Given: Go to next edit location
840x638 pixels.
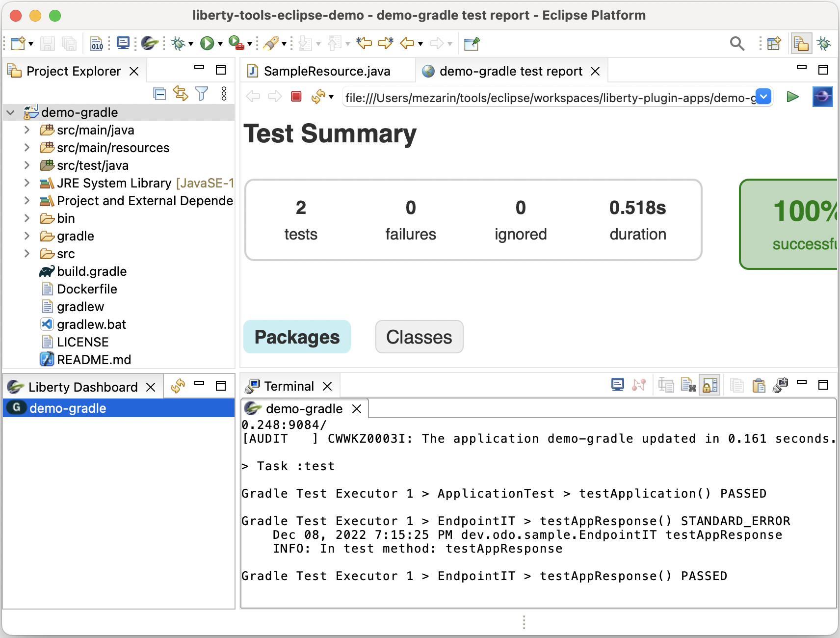Looking at the screenshot, I should (x=386, y=43).
